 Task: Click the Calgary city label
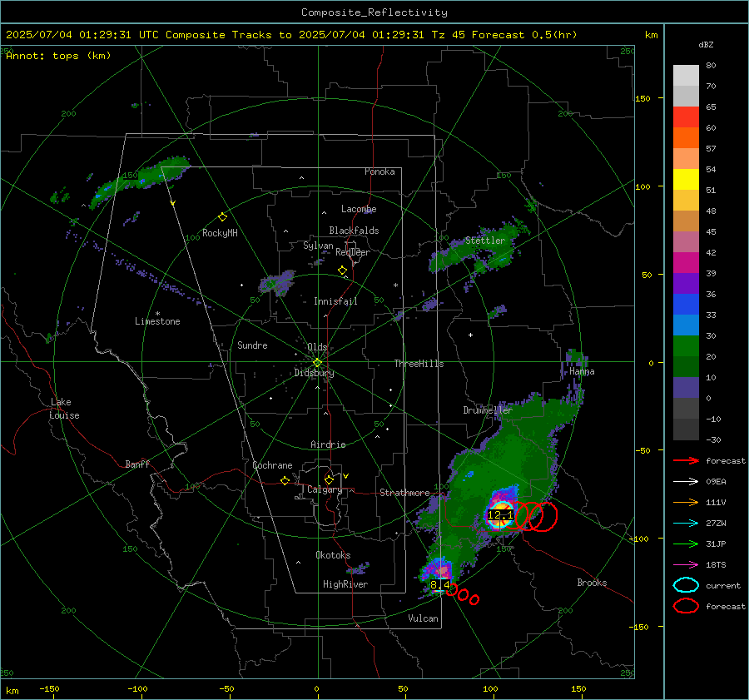tap(325, 489)
